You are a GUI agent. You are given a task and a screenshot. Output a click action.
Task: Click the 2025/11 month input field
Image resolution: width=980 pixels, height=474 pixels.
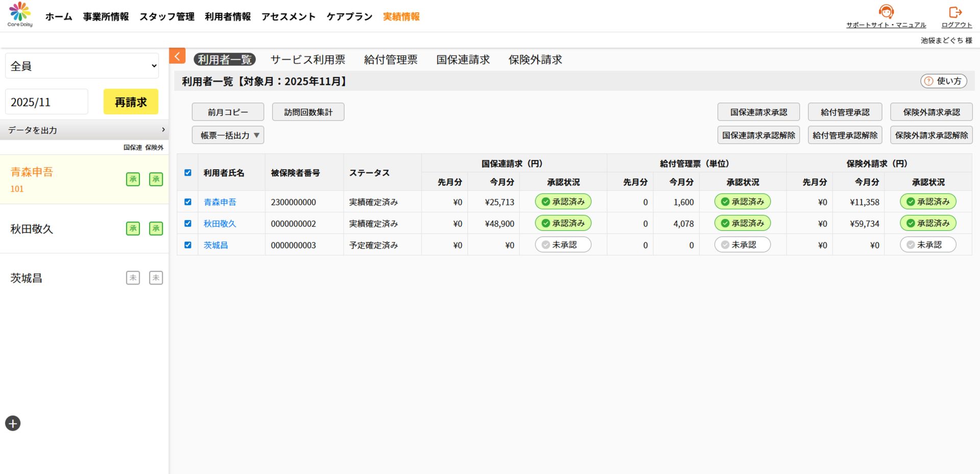point(46,102)
